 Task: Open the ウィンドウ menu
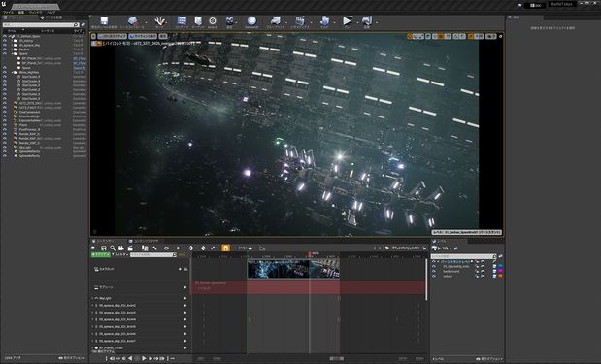coord(36,13)
